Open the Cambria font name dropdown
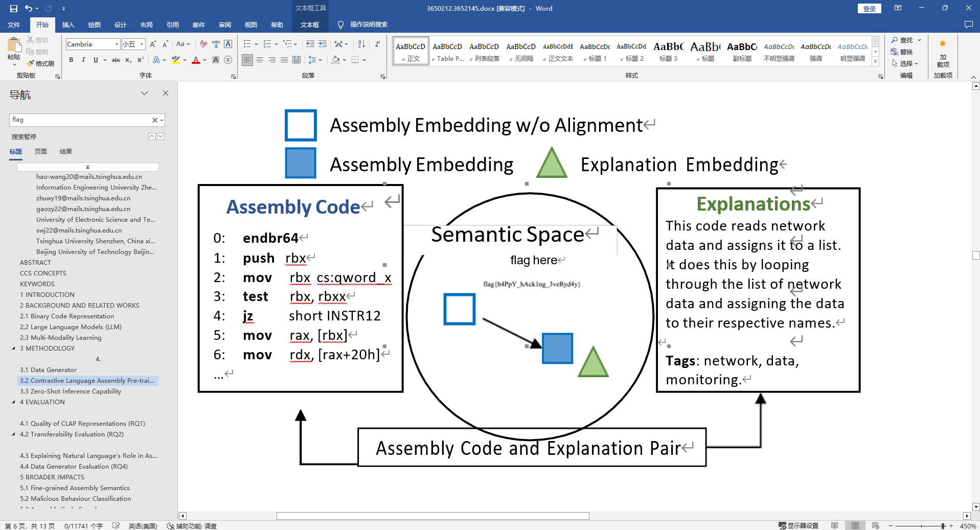This screenshot has height=530, width=980. tap(117, 44)
